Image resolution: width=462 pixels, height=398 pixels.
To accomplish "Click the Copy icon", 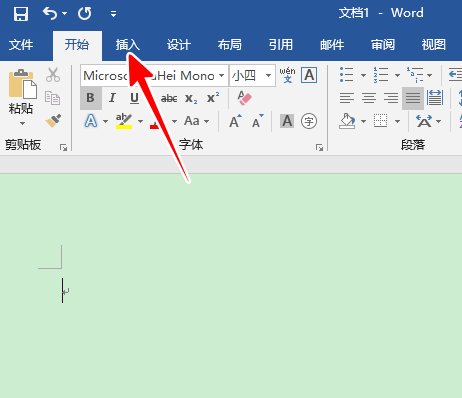I will [53, 98].
